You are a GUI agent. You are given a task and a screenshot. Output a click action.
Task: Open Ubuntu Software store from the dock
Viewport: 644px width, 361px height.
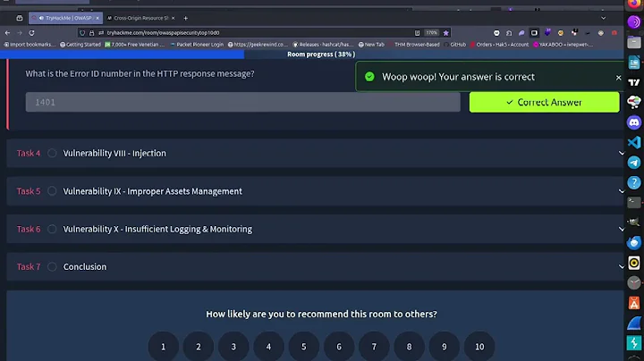pos(634,303)
